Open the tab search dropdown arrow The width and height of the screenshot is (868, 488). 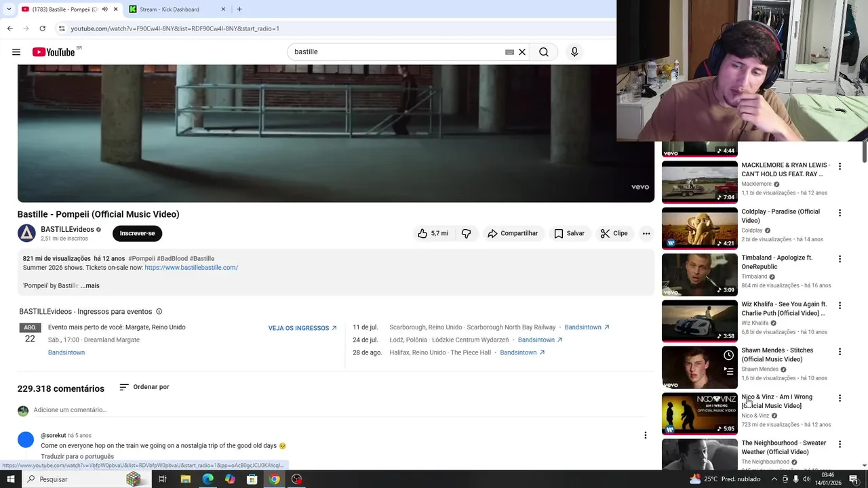coord(9,9)
